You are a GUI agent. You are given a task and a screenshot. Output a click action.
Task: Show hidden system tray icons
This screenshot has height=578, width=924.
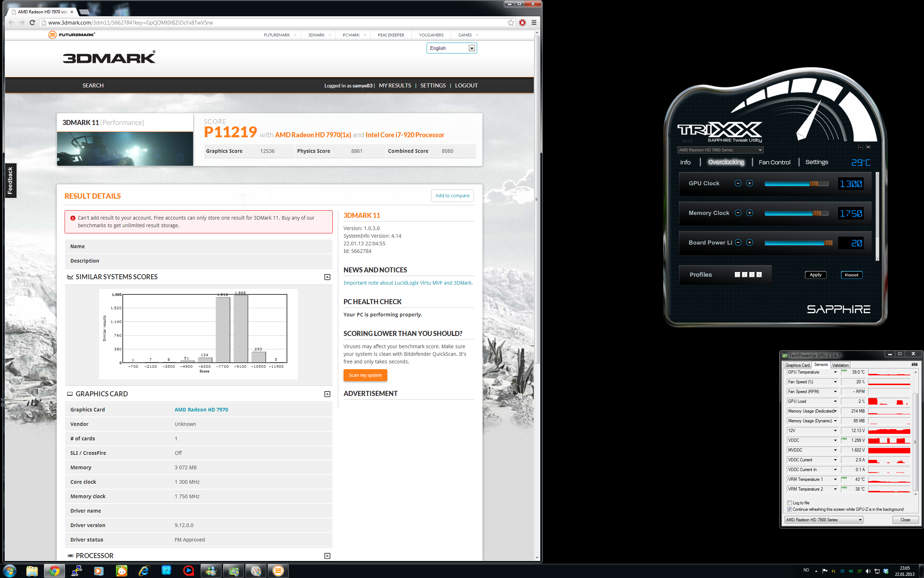pos(816,571)
